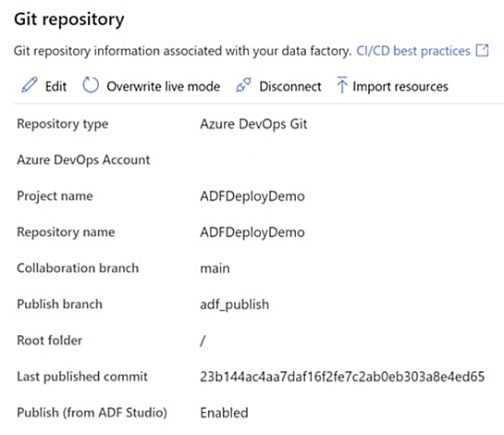Click the ADFDeployDemo project name value
Image resolution: width=504 pixels, height=435 pixels.
252,196
